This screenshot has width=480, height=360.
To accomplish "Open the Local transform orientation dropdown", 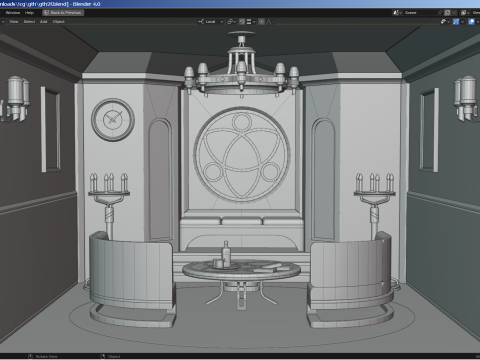I will point(211,22).
